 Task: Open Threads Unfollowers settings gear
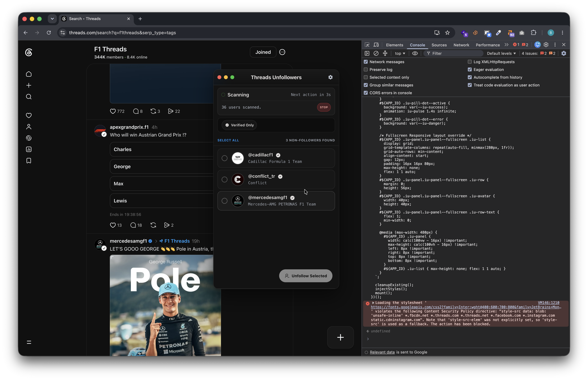[330, 77]
